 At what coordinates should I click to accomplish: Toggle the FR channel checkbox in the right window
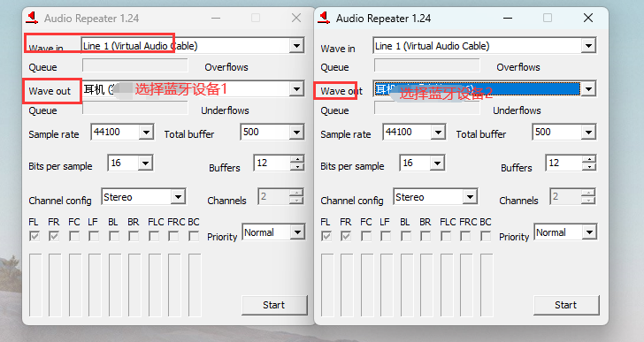(x=346, y=236)
